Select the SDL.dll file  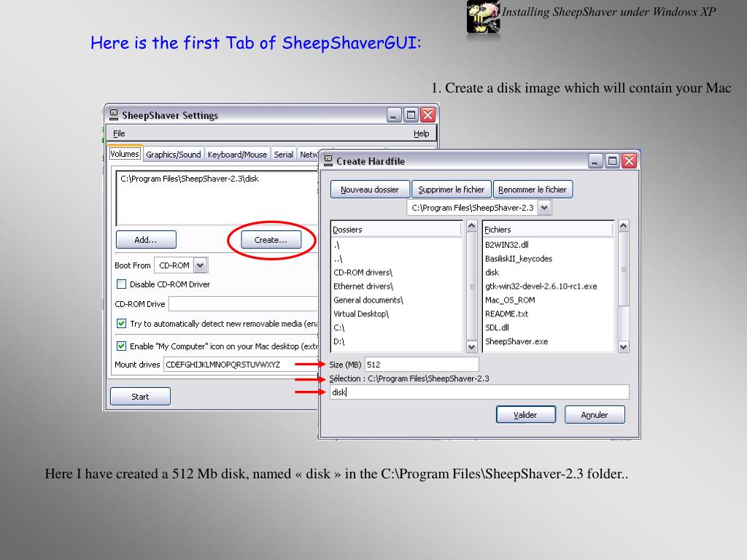[497, 327]
